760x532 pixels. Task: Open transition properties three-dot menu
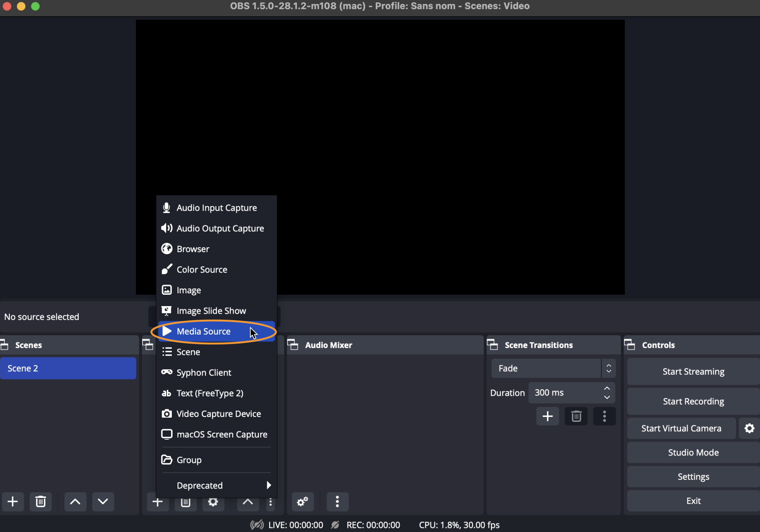pyautogui.click(x=604, y=416)
